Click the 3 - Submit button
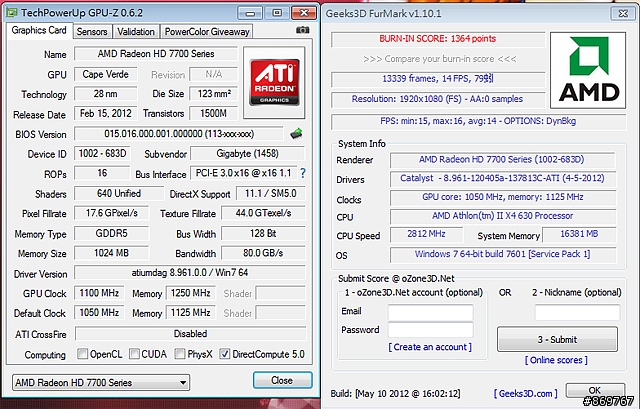640x409 pixels. click(x=557, y=339)
